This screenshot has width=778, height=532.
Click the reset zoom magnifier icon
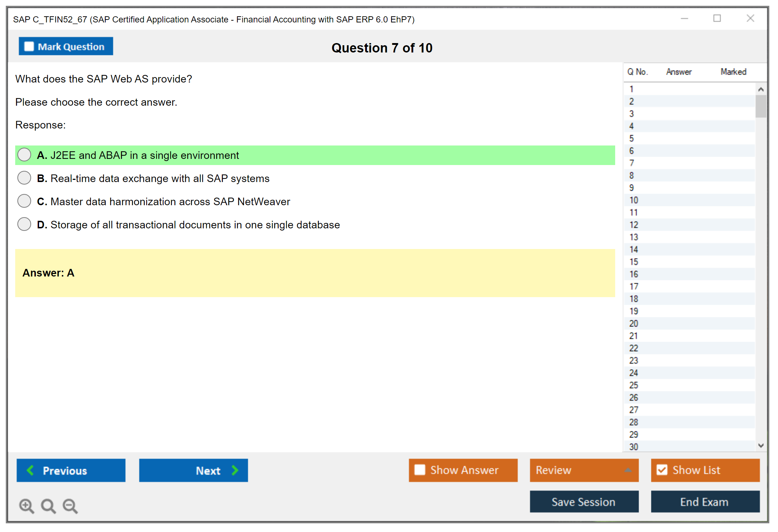tap(48, 506)
